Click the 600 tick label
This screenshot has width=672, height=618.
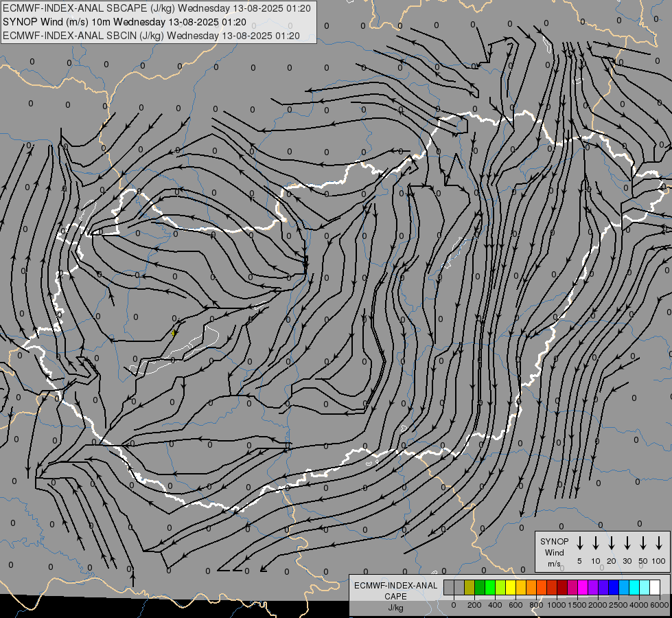[515, 605]
